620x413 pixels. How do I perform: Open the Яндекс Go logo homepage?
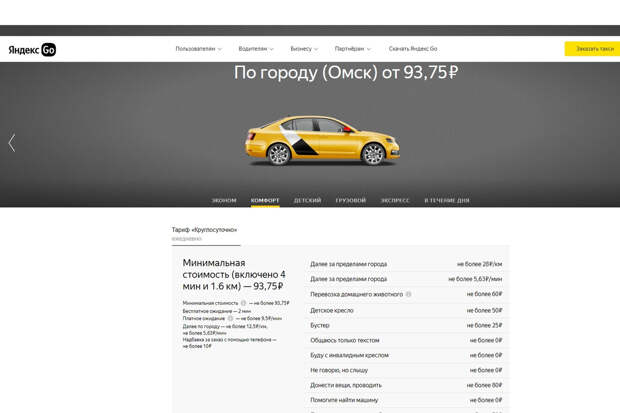pyautogui.click(x=32, y=49)
